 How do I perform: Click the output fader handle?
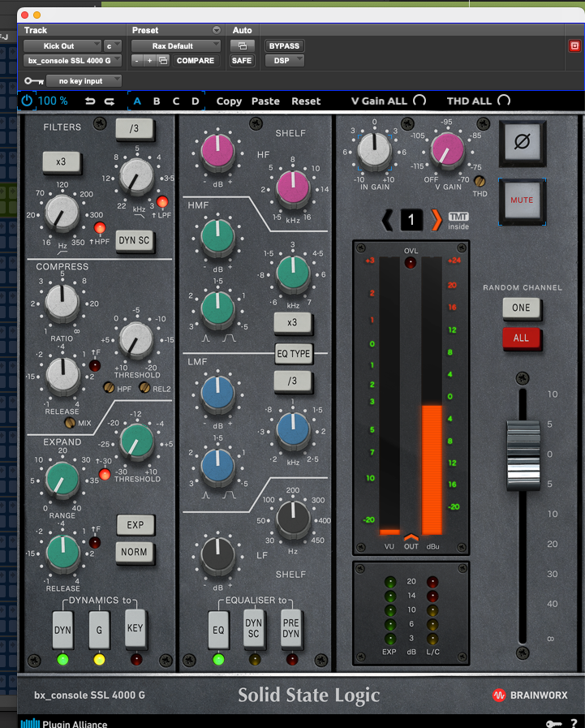(x=523, y=455)
